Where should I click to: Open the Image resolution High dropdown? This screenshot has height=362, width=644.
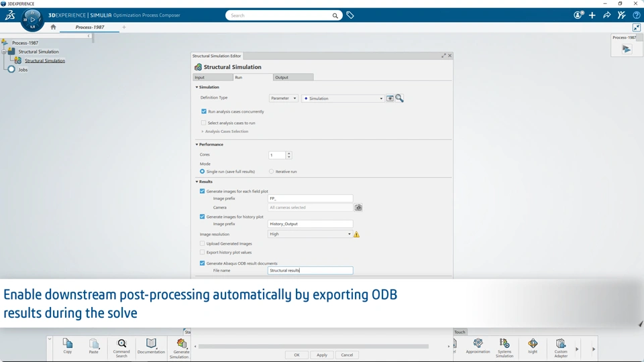tap(310, 234)
